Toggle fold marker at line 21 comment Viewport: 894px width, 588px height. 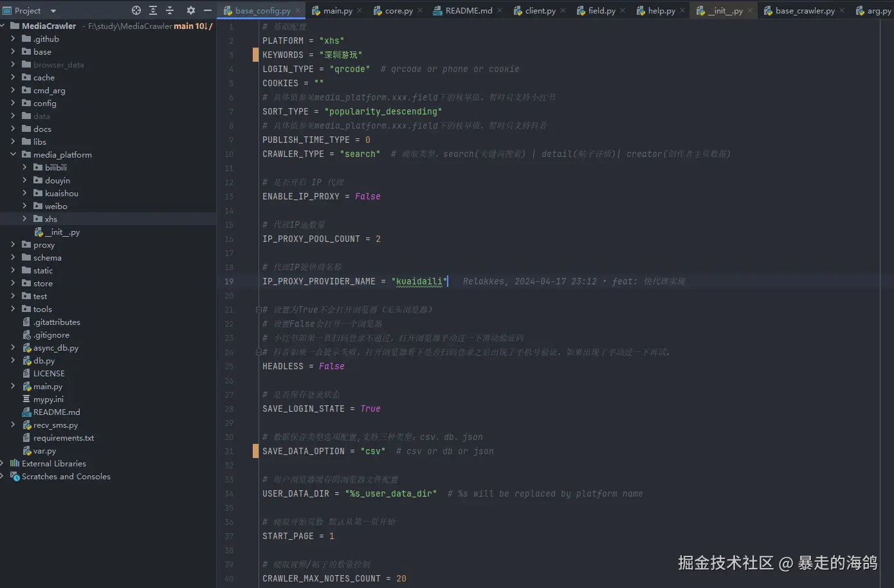click(x=258, y=309)
